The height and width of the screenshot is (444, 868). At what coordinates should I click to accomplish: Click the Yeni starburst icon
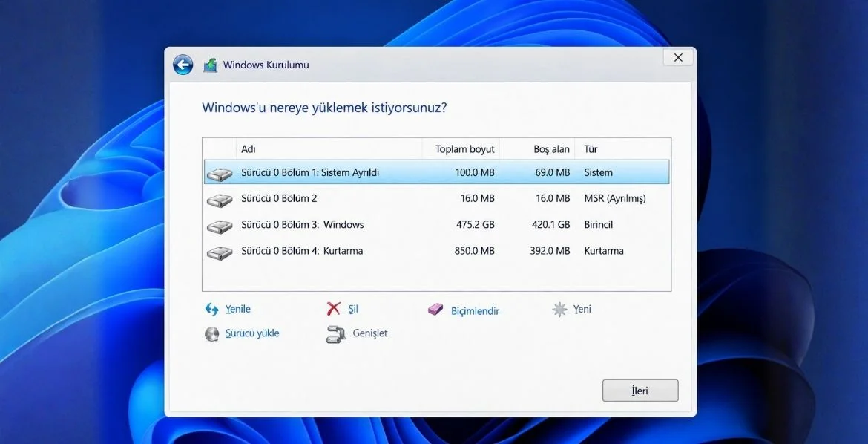pos(559,310)
